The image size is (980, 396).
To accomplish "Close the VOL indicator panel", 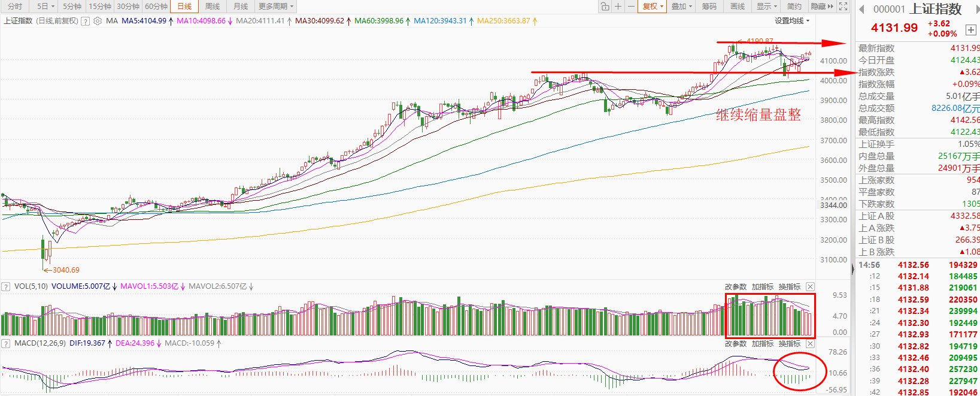I will tap(810, 287).
